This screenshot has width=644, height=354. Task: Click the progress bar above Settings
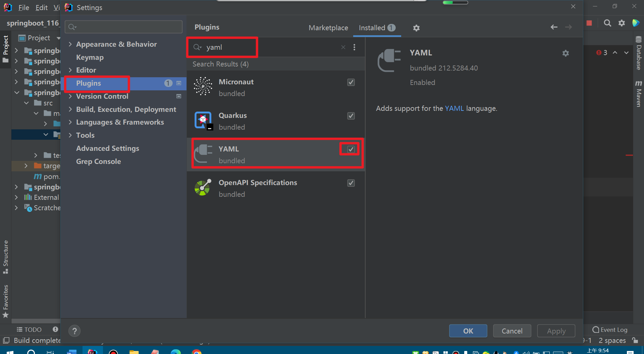point(455,3)
